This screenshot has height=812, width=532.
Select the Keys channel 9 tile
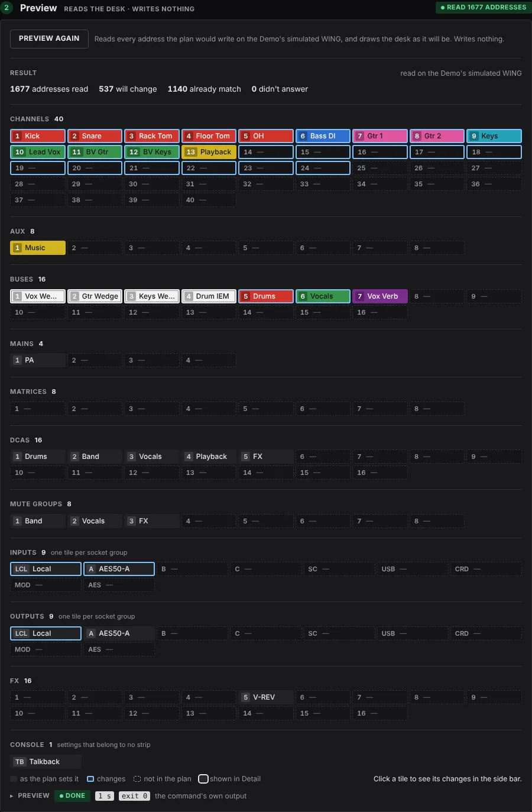[494, 136]
